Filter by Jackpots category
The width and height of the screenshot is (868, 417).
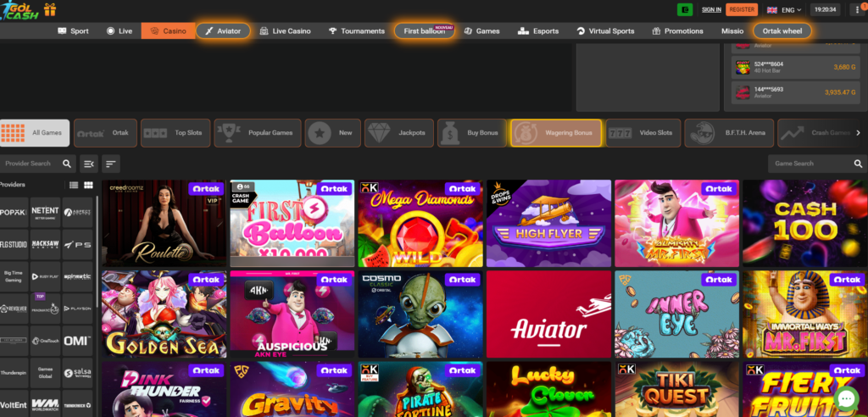[399, 133]
